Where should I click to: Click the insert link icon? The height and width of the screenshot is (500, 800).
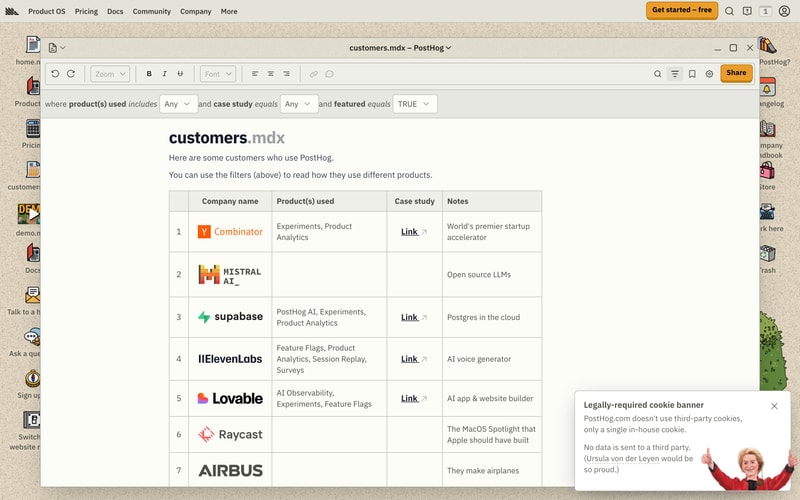(x=313, y=74)
